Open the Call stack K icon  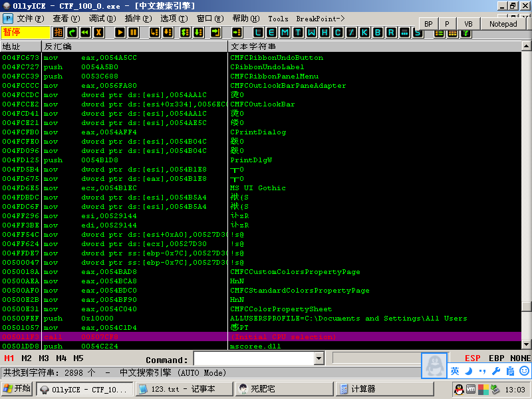coord(364,32)
